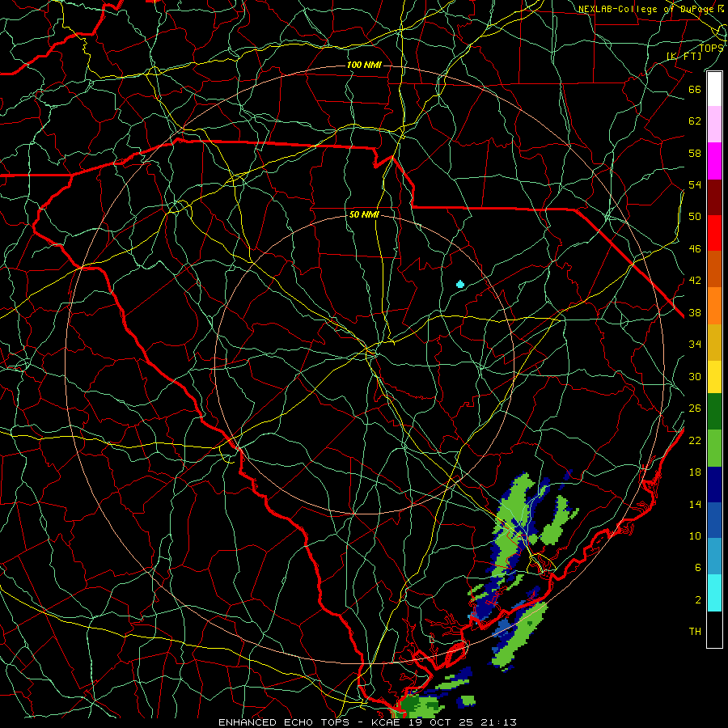728x728 pixels.
Task: Click the isolated cyan echo dot
Action: (x=460, y=284)
